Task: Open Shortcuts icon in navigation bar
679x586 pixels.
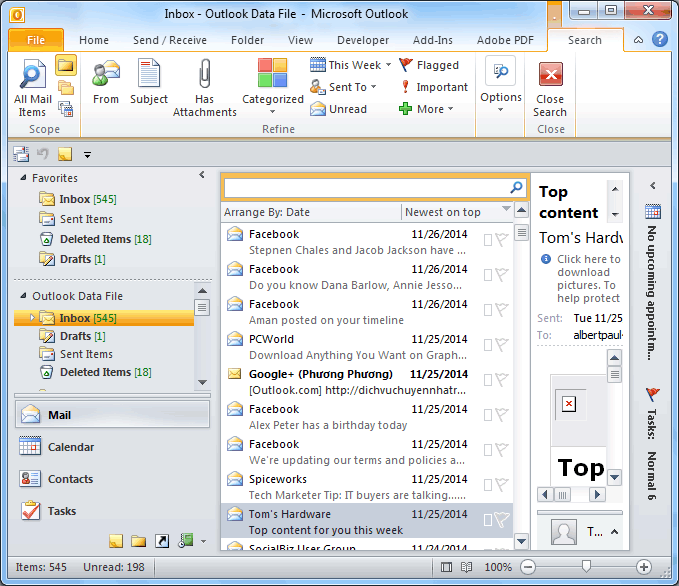Action: [x=162, y=541]
